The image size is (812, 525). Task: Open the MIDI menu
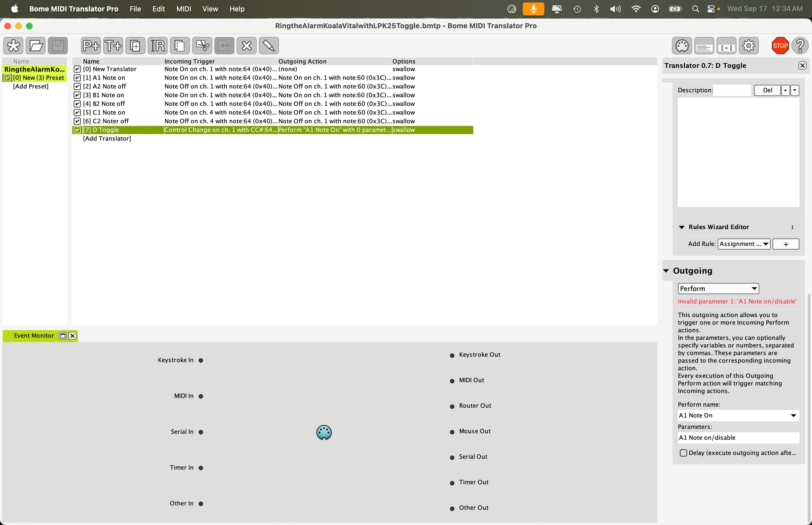tap(184, 9)
